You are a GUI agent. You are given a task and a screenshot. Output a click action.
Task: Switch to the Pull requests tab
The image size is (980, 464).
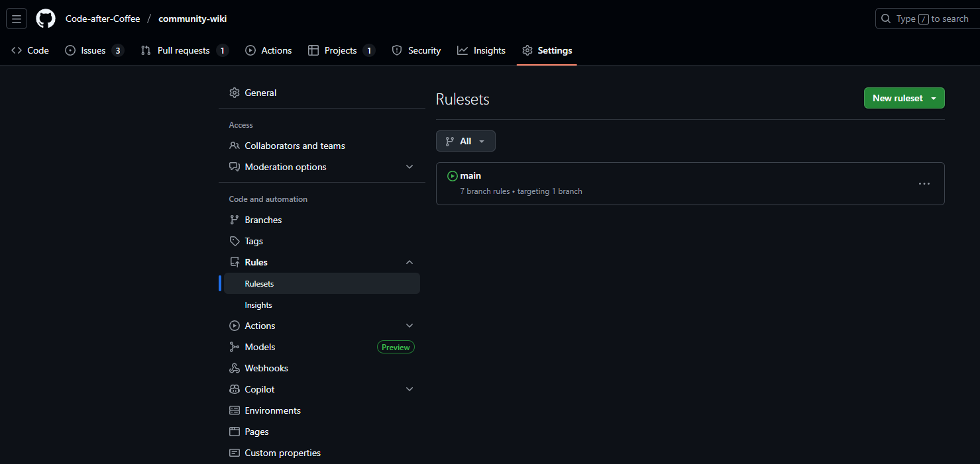pos(184,50)
